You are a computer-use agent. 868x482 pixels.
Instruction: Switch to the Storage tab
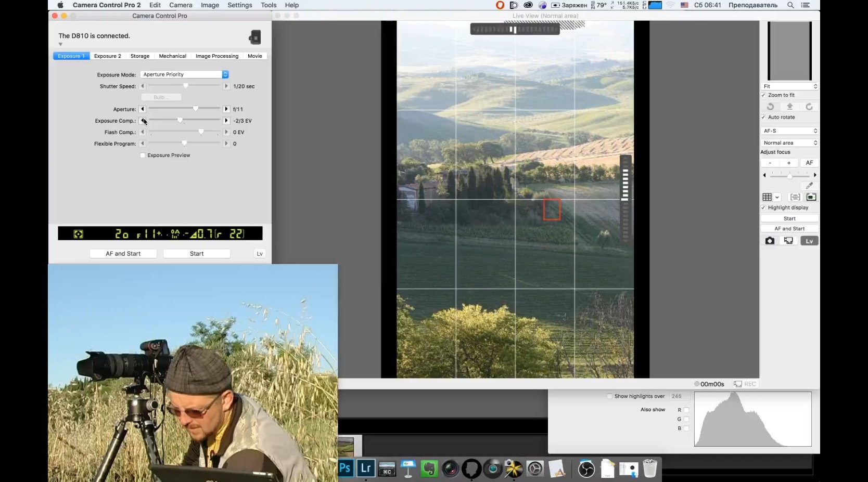pos(140,56)
